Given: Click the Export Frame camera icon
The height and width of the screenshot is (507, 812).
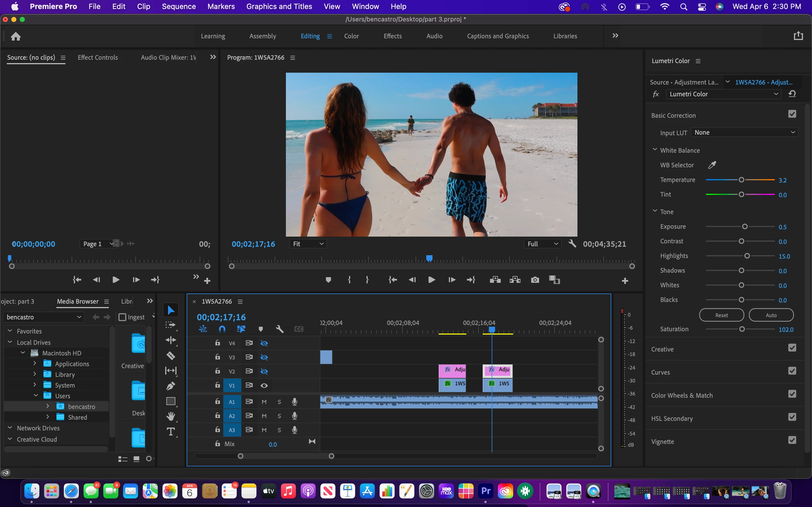Looking at the screenshot, I should 535,280.
